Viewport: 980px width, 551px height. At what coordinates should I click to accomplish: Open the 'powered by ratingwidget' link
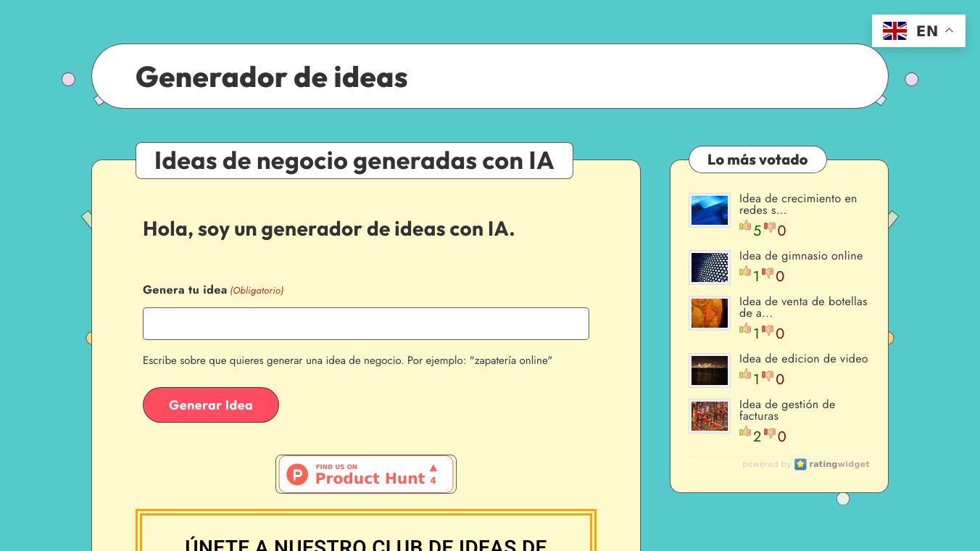806,464
